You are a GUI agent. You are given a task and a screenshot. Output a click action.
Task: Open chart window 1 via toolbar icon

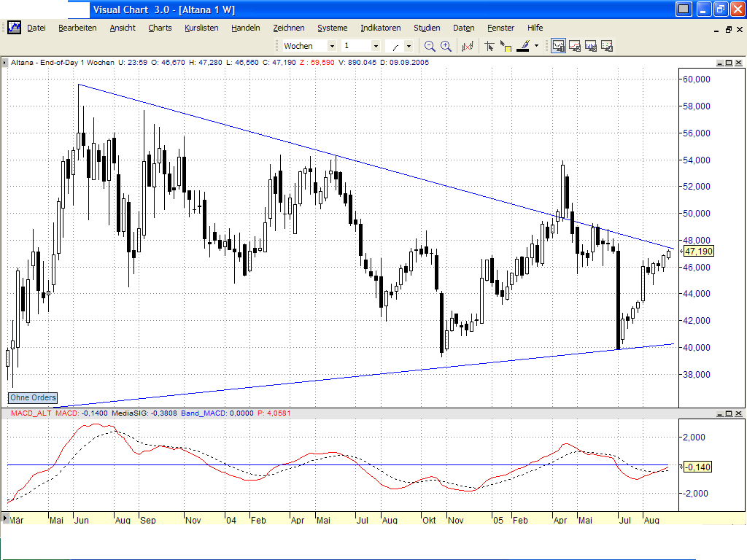pos(557,45)
